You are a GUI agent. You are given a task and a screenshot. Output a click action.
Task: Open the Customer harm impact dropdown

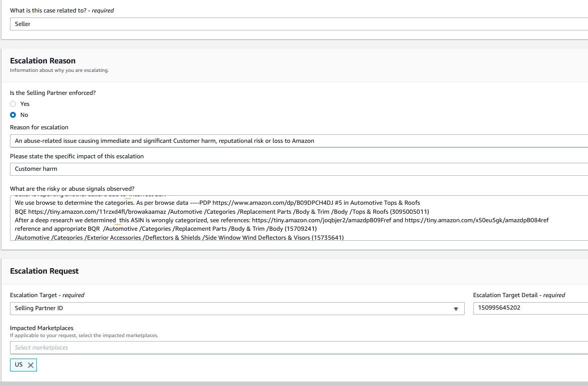click(x=298, y=169)
